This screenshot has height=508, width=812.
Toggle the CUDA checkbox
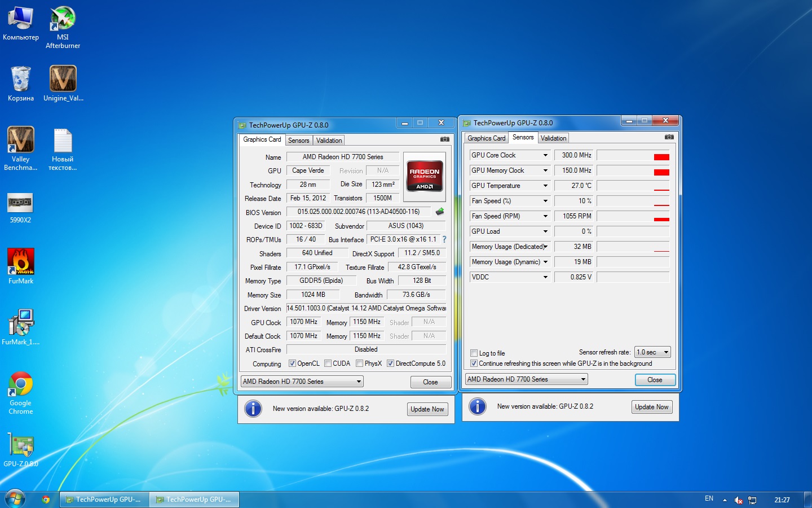[328, 364]
